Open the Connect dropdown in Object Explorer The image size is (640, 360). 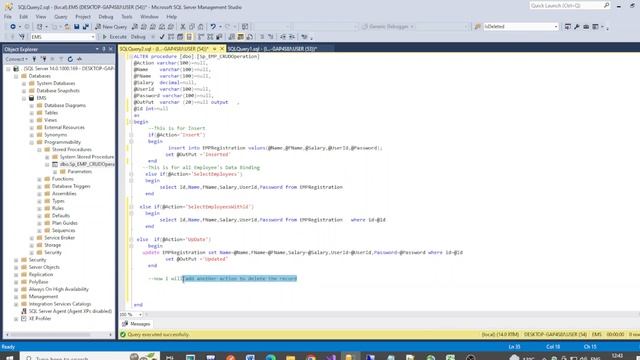tap(16, 59)
